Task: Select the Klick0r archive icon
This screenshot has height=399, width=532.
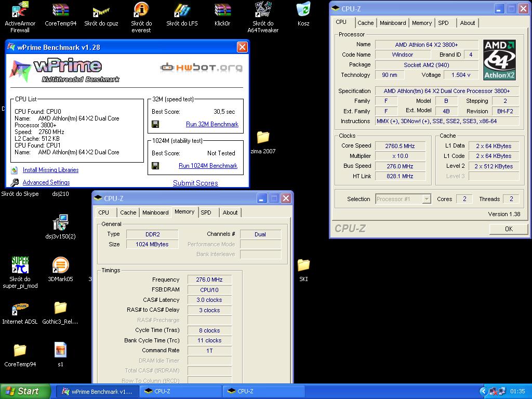Action: coord(222,10)
